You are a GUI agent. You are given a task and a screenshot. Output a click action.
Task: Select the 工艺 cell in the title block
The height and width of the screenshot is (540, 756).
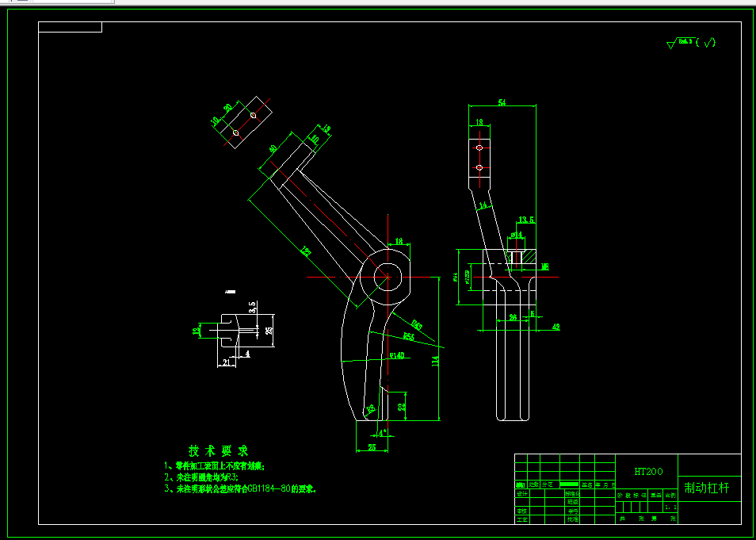(522, 519)
